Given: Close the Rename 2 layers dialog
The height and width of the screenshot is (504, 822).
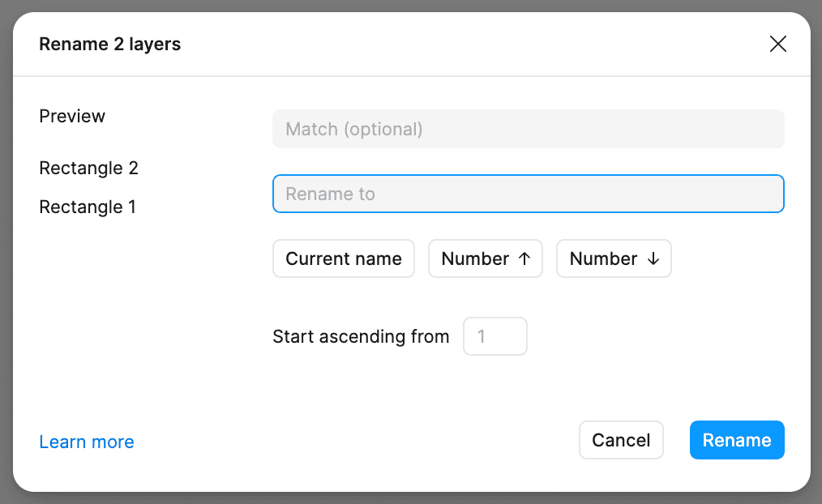Looking at the screenshot, I should pyautogui.click(x=778, y=44).
